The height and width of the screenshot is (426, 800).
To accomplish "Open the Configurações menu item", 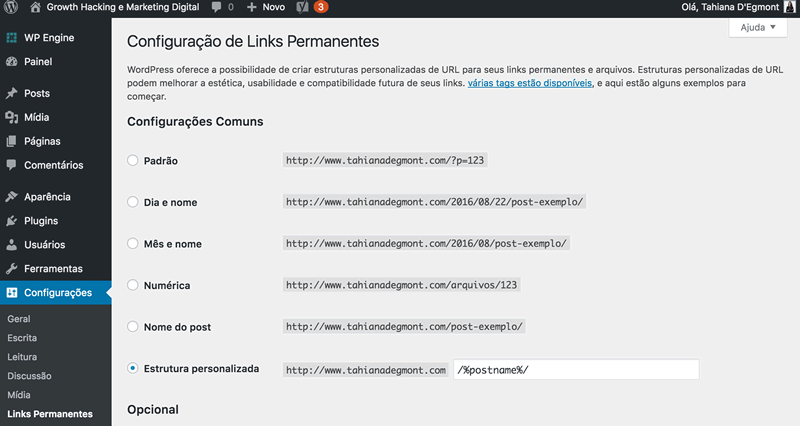I will tap(56, 293).
